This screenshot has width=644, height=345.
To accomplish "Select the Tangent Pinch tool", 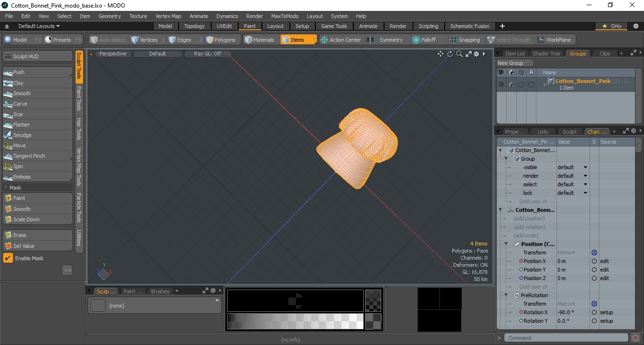I will [x=38, y=156].
